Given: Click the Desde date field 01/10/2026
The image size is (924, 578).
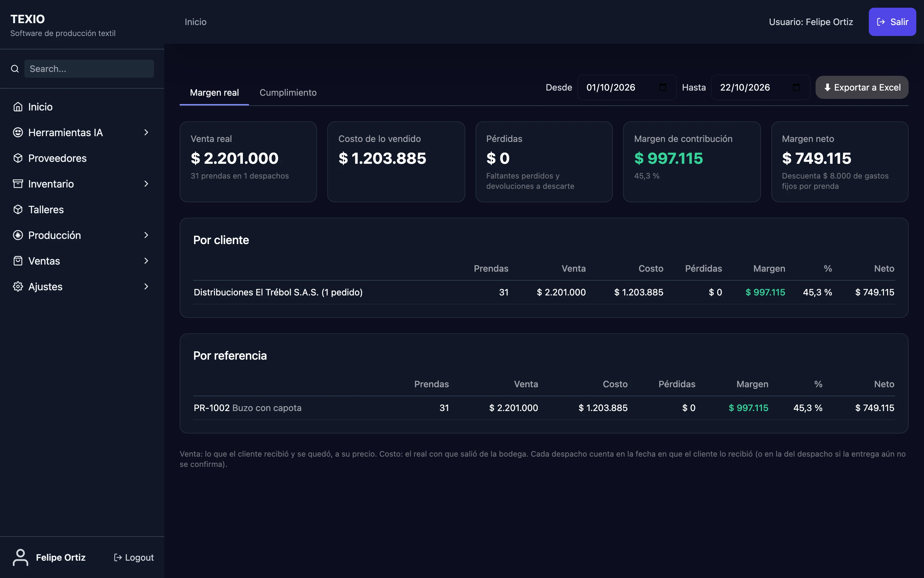Looking at the screenshot, I should click(627, 87).
